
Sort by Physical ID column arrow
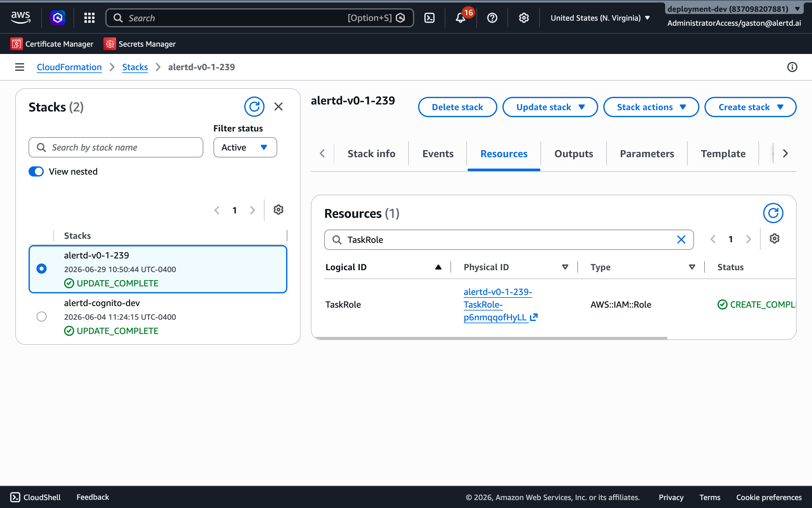(565, 267)
